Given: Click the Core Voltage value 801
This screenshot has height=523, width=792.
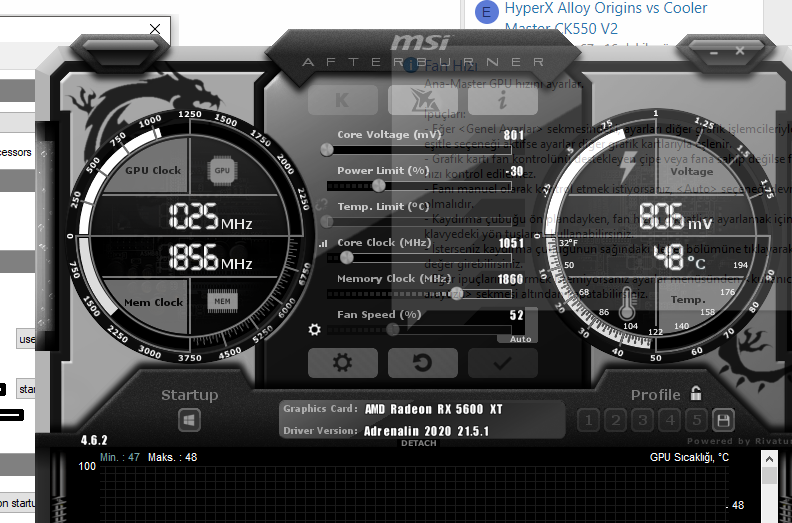Looking at the screenshot, I should 514,135.
